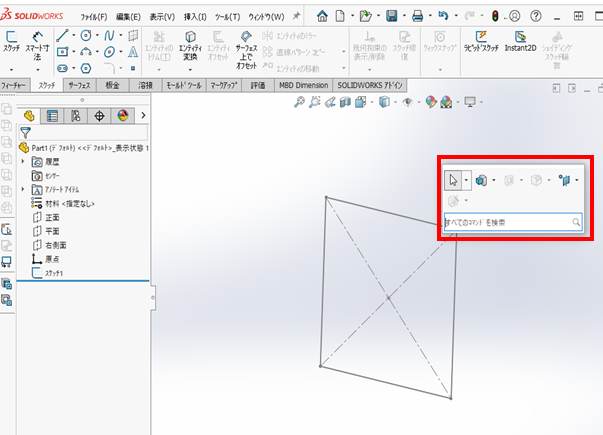Click the Section View icon
Viewport: 603px width, 435px height.
point(345,102)
